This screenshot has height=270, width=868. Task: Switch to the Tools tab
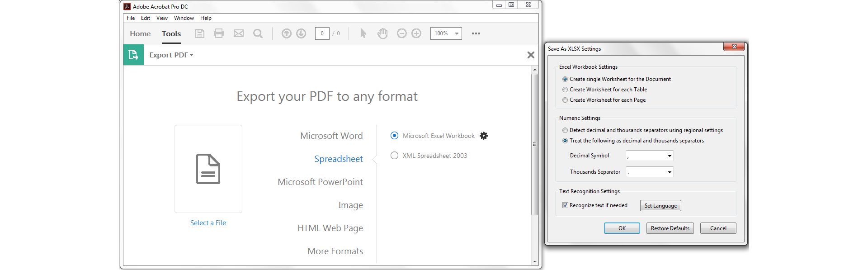pos(171,33)
